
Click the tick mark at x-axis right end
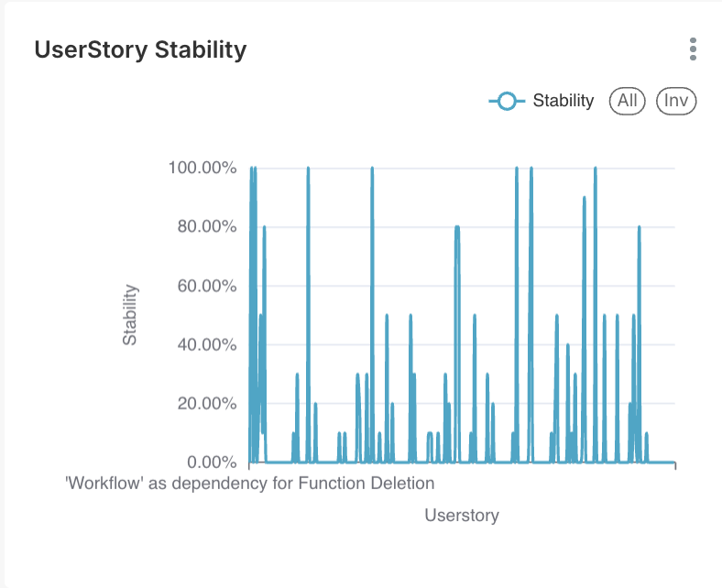(675, 466)
